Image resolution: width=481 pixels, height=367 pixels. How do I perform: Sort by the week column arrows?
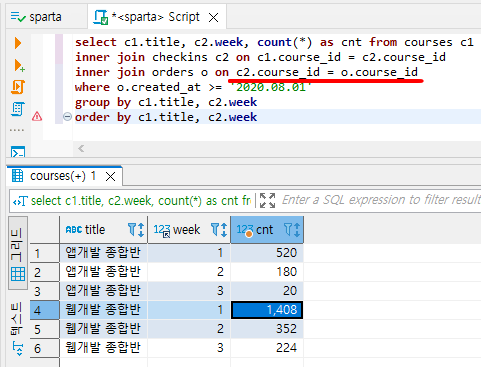[x=224, y=230]
